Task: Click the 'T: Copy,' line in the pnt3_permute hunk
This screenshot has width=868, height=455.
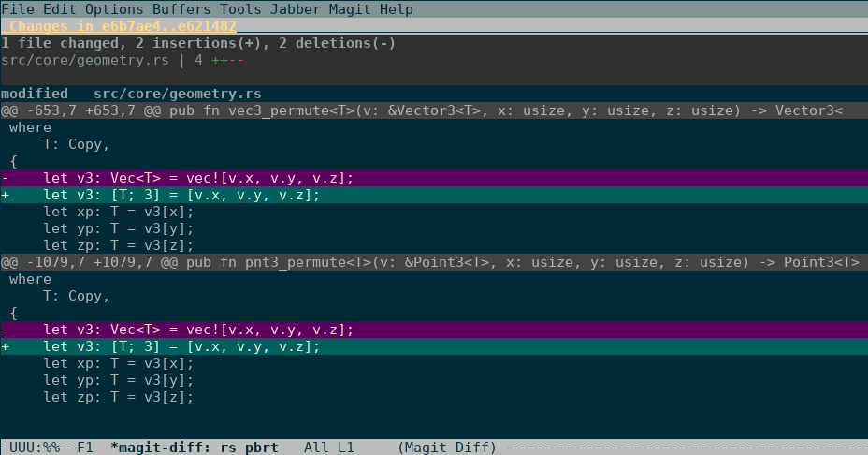Action: [77, 296]
